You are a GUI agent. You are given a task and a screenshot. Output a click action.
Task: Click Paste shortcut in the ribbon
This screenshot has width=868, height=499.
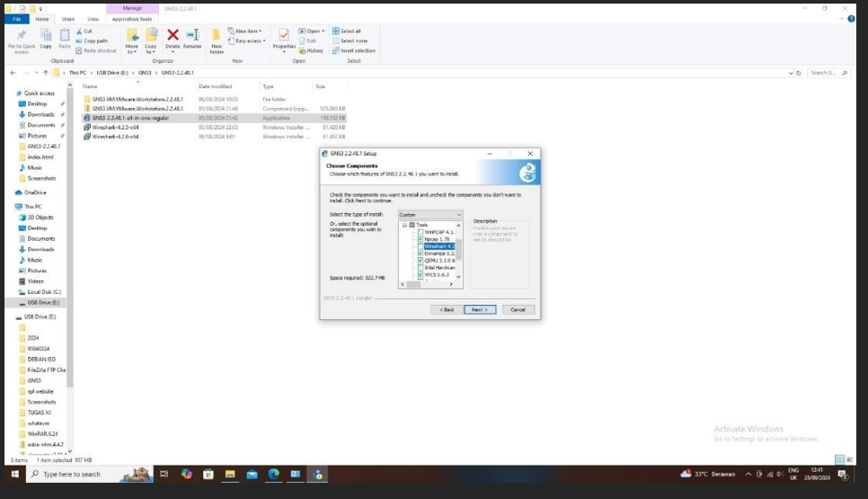(x=96, y=50)
